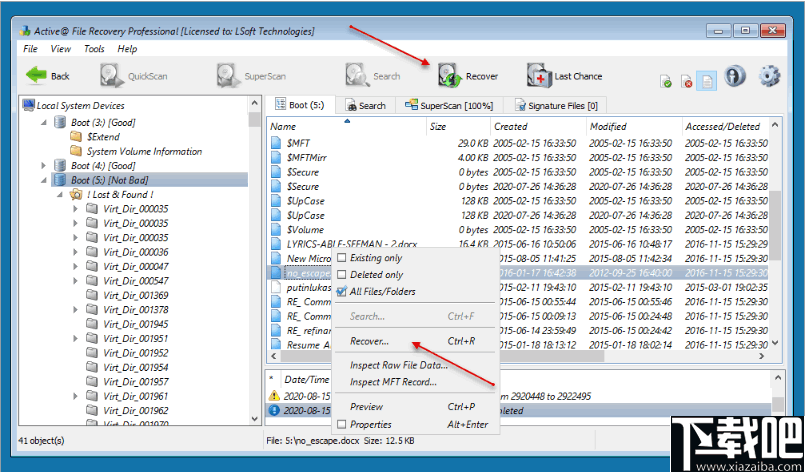Screen dimensions: 806x472
Task: Click the Boot (4:) [Good] drive icon
Action: 60,166
